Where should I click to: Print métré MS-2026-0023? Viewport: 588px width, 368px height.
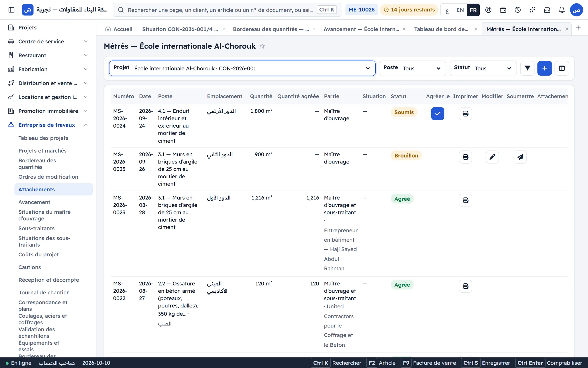tap(465, 200)
